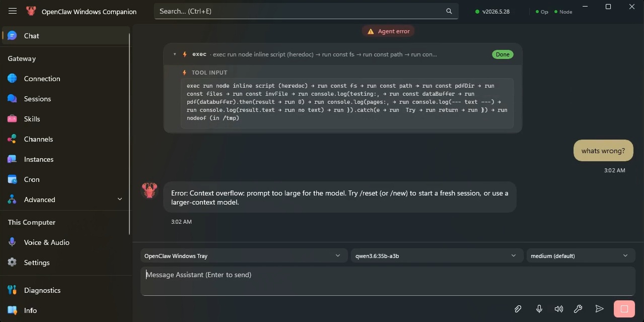Click the Skills toolbox icon
This screenshot has height=322, width=644.
[x=12, y=119]
